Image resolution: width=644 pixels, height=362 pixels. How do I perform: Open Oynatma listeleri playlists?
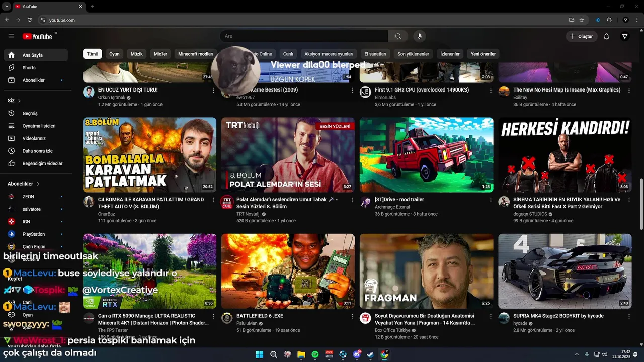click(x=35, y=126)
